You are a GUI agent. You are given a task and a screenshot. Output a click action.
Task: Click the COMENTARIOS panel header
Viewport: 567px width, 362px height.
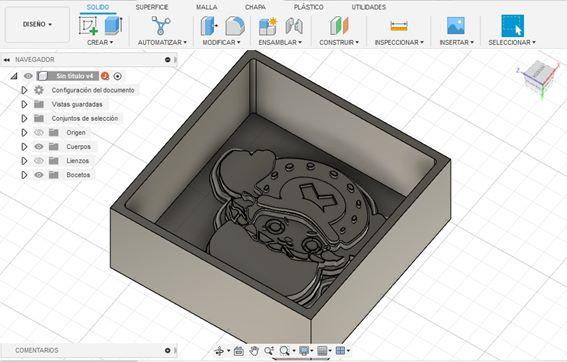click(37, 350)
